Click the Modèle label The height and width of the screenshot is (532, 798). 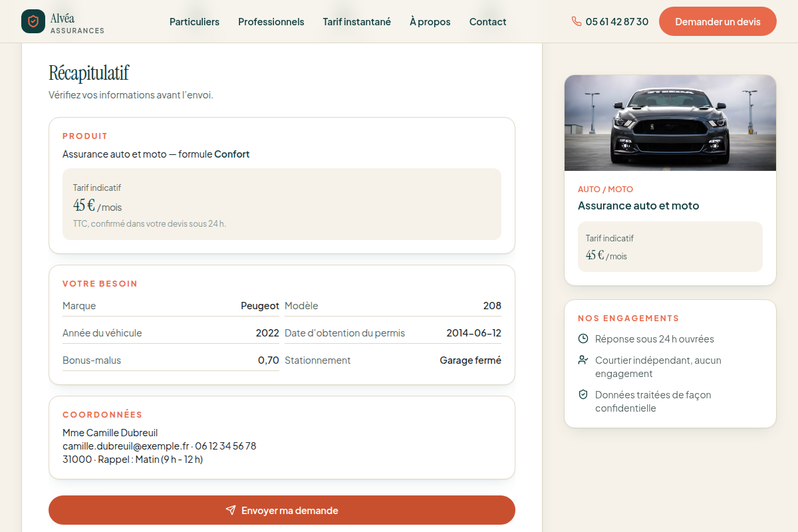coord(301,306)
